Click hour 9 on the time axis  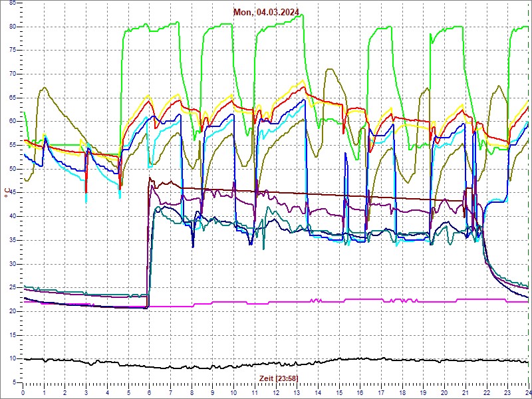click(x=213, y=392)
